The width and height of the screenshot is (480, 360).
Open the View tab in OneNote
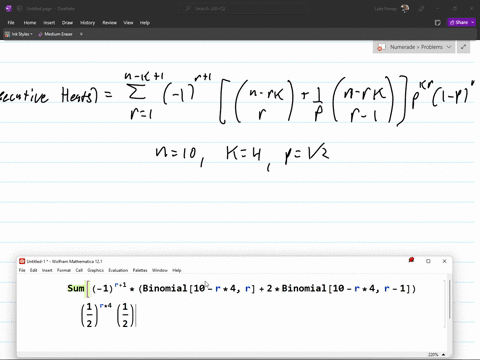tap(128, 23)
